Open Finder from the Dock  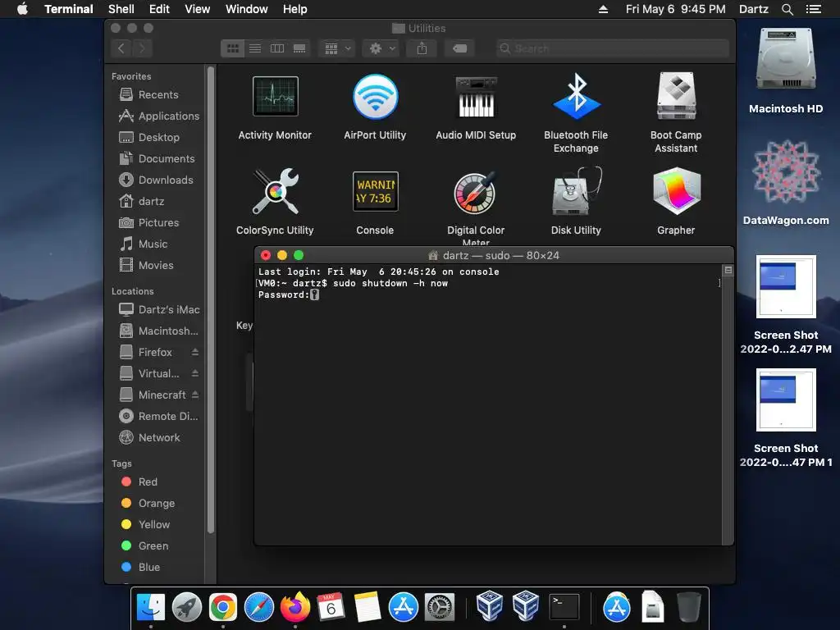coord(151,607)
